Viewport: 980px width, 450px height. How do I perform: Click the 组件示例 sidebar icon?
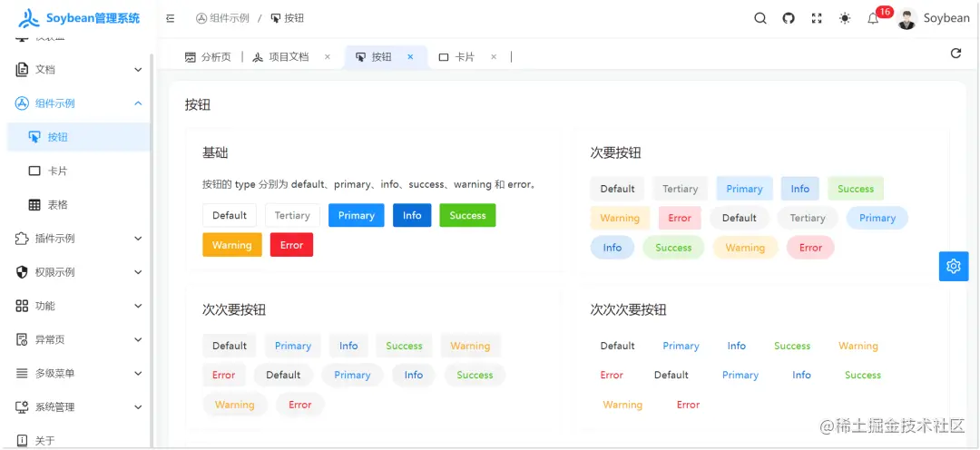[22, 103]
